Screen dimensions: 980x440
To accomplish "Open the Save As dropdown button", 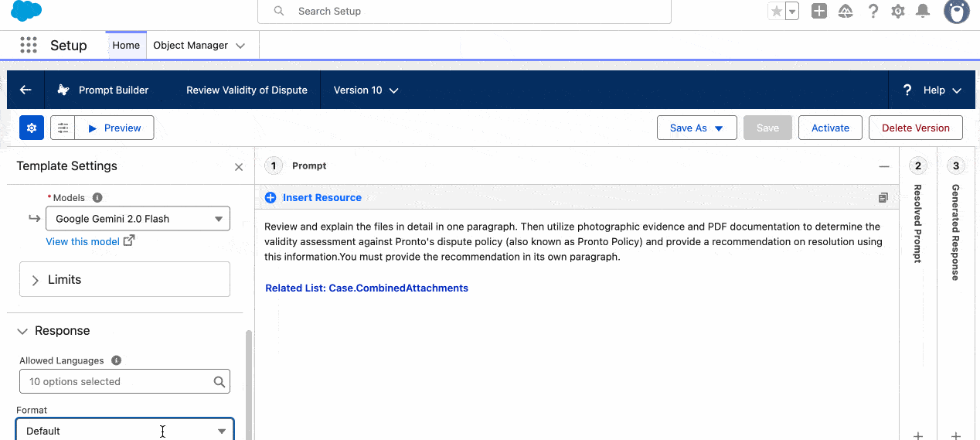I will point(696,128).
